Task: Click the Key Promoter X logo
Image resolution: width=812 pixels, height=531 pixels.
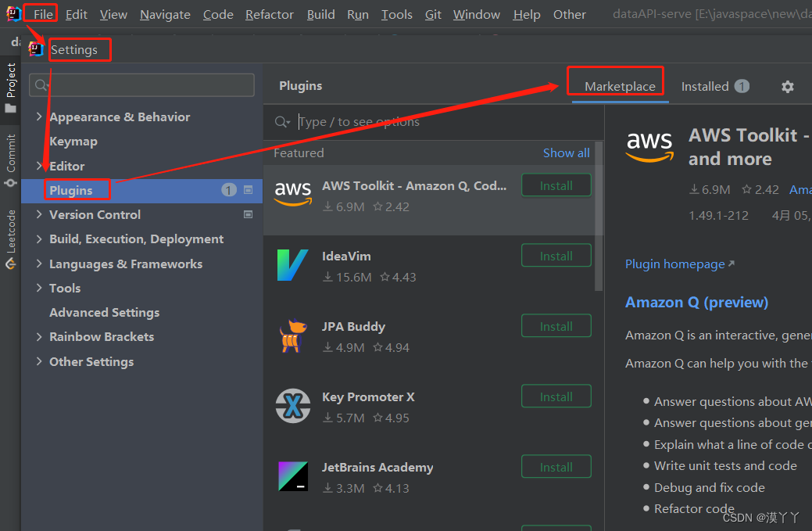Action: (x=293, y=406)
